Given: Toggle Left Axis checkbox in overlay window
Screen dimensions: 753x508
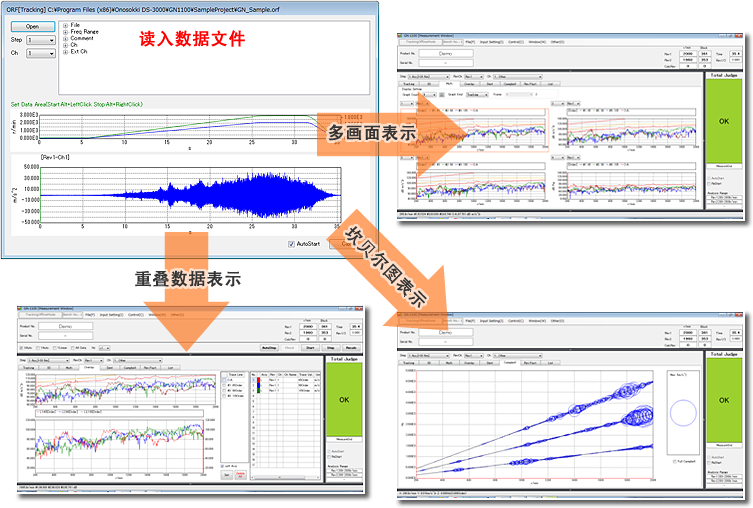Looking at the screenshot, I should coord(222,466).
